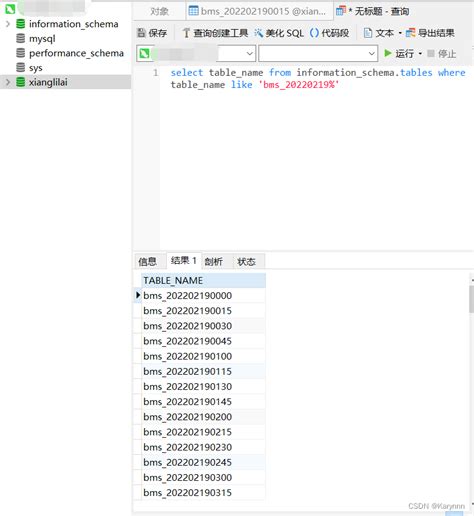The height and width of the screenshot is (516, 474).
Task: Click the 导出结果 button label
Action: click(436, 33)
